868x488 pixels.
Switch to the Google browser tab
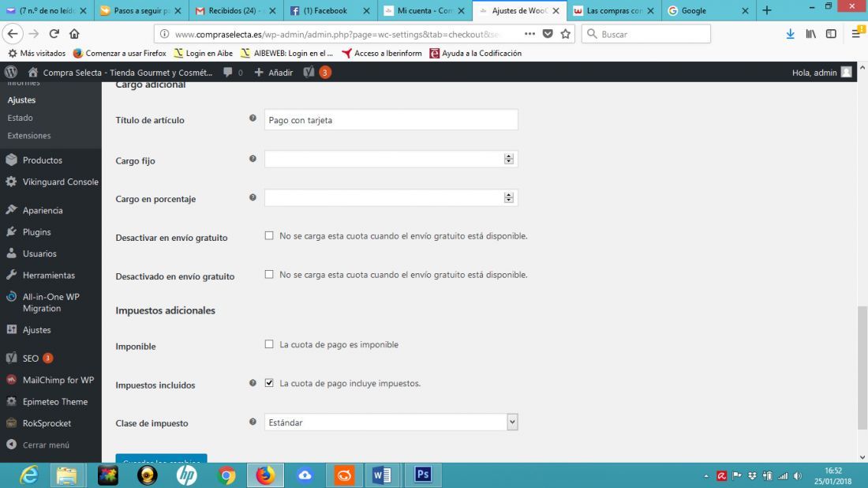pos(708,10)
